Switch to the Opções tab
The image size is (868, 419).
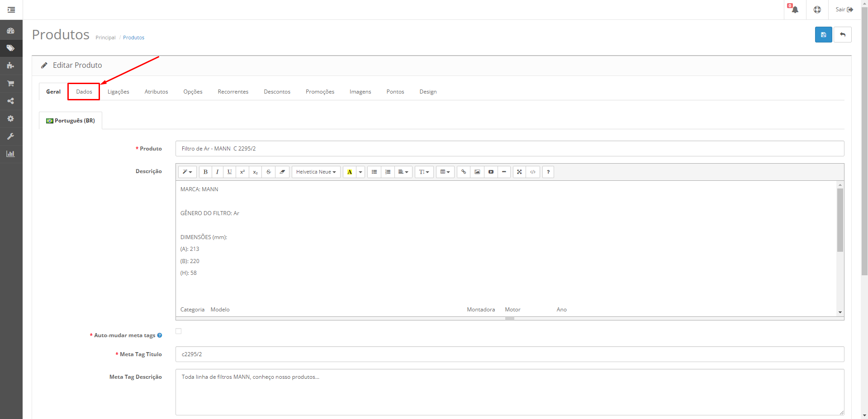(x=193, y=92)
